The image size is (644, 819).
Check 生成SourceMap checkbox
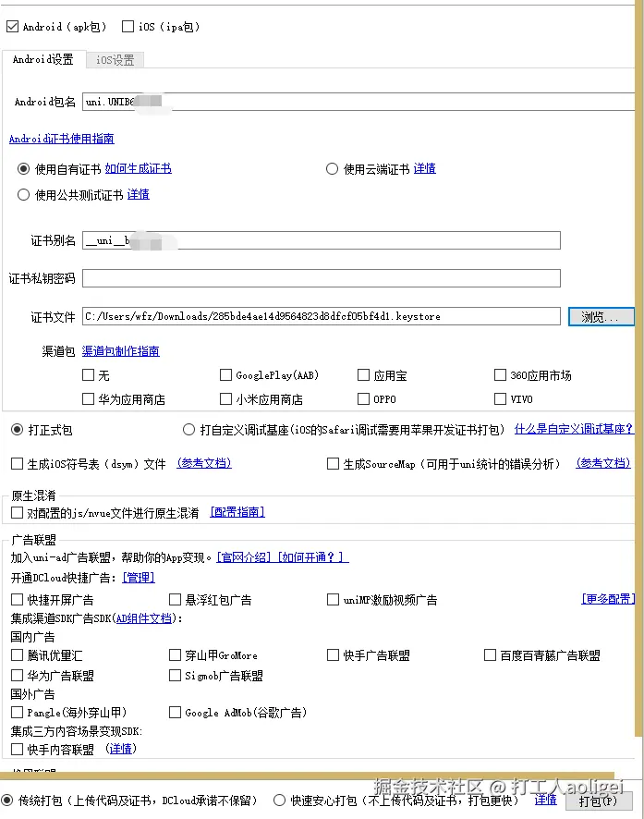[333, 464]
